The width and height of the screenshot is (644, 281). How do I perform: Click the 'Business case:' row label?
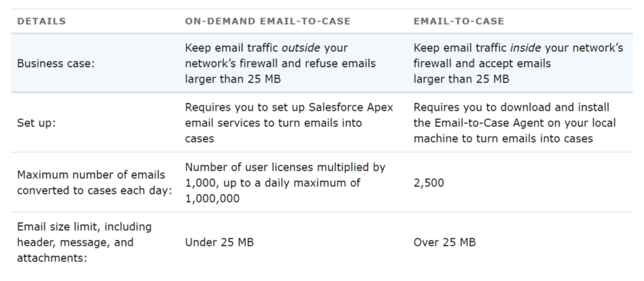(x=56, y=63)
